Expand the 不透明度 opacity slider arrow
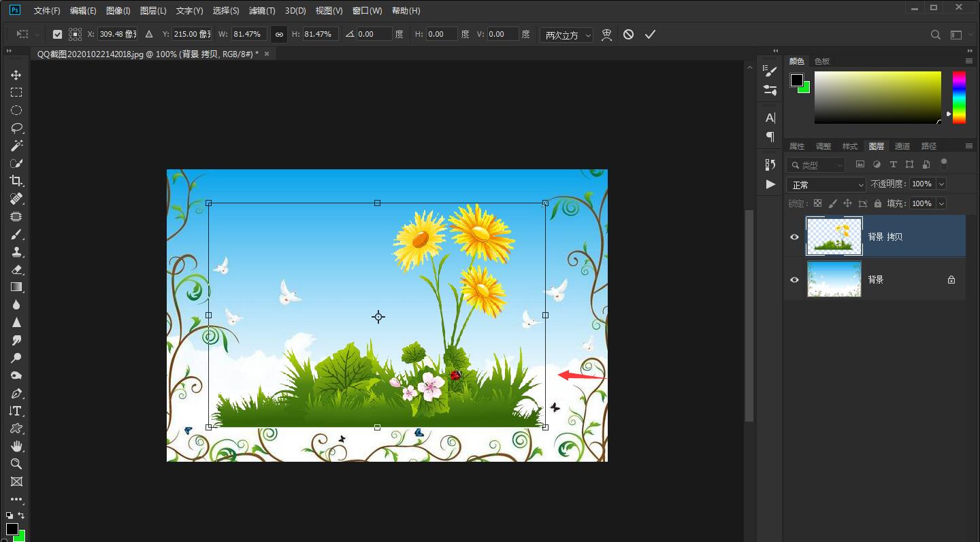The width and height of the screenshot is (980, 542). point(941,184)
